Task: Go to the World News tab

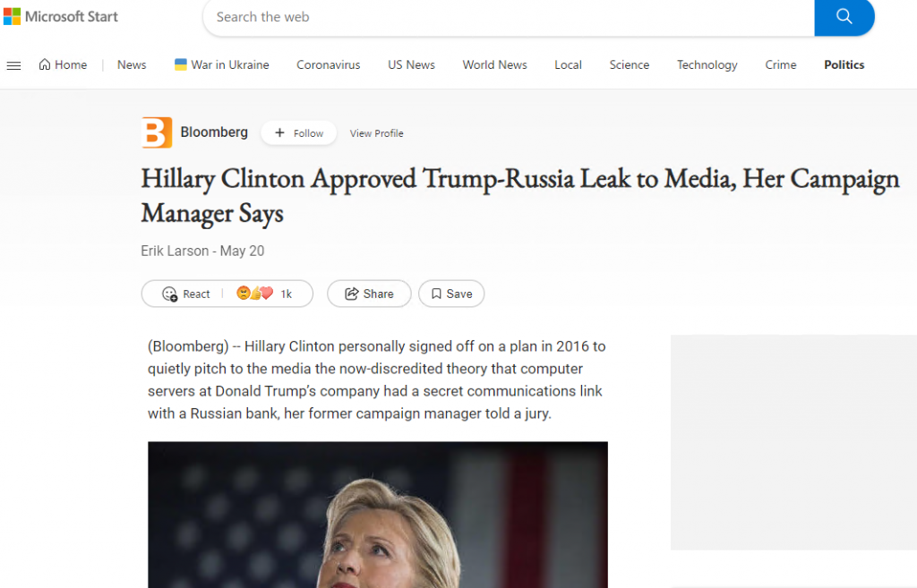Action: click(x=494, y=64)
